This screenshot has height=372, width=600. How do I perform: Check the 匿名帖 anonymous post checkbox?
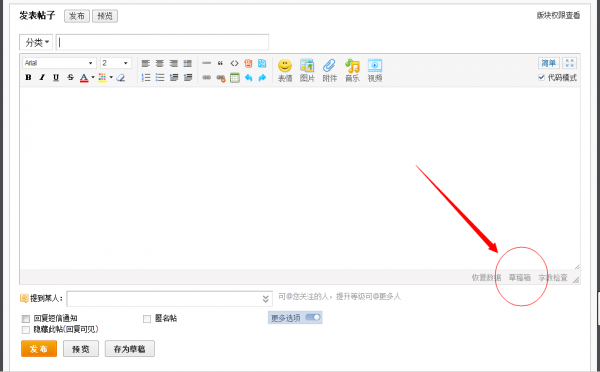147,319
